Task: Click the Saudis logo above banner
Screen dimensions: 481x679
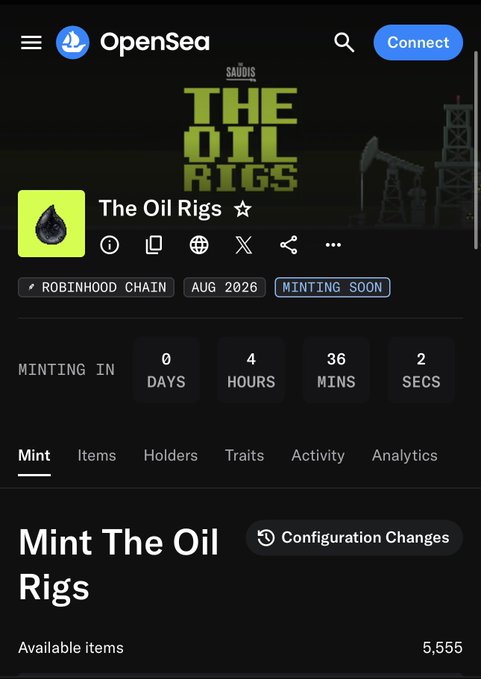Action: tap(241, 72)
